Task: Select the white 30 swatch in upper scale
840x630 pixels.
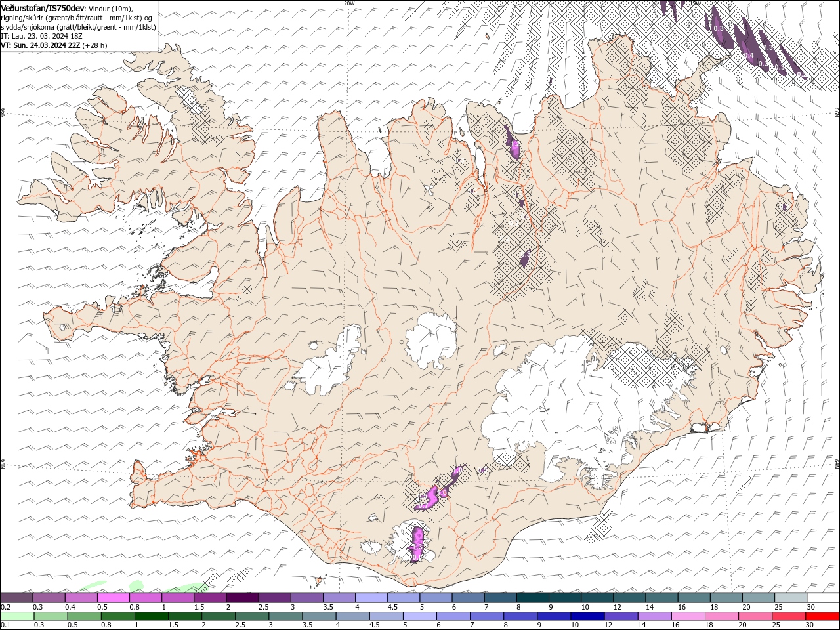Action: (823, 598)
